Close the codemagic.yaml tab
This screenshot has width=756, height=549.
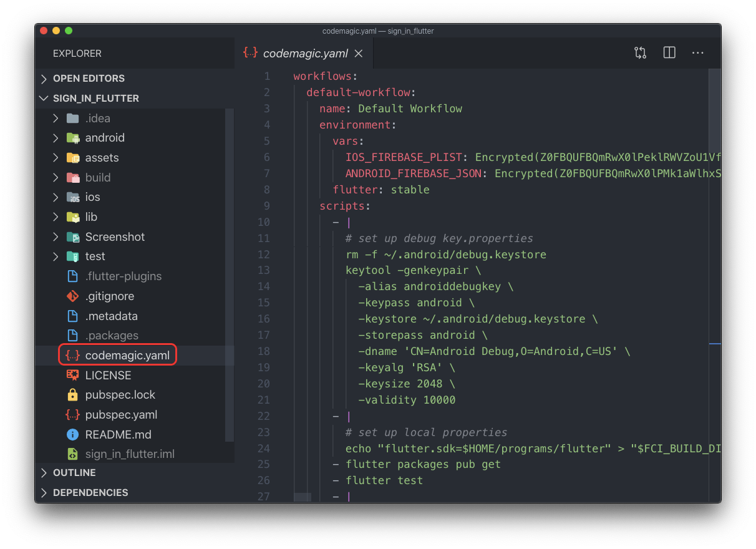point(359,53)
